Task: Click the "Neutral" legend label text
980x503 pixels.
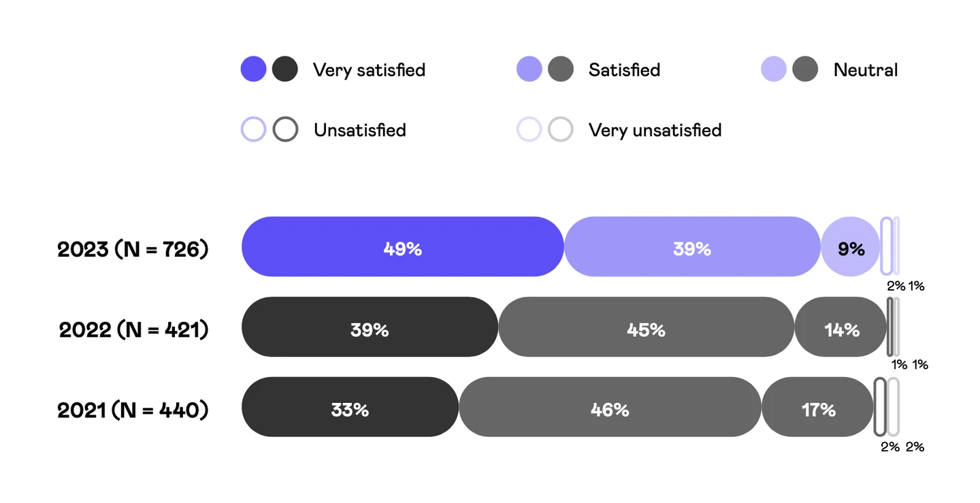Action: point(865,70)
